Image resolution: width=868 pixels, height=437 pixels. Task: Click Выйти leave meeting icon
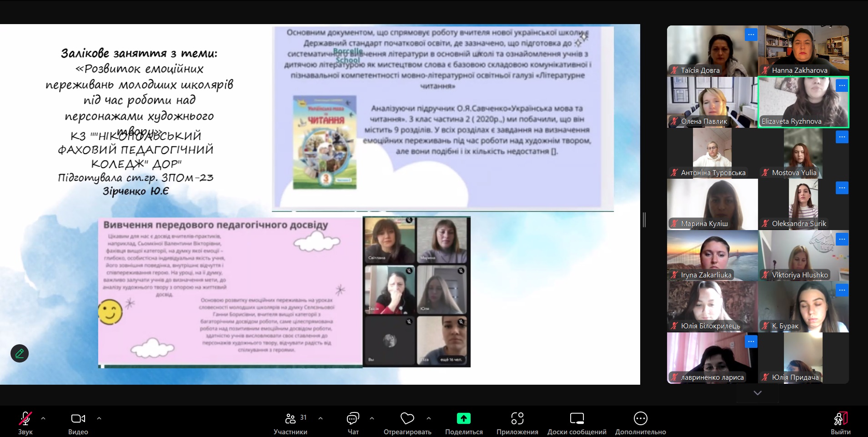[841, 418]
